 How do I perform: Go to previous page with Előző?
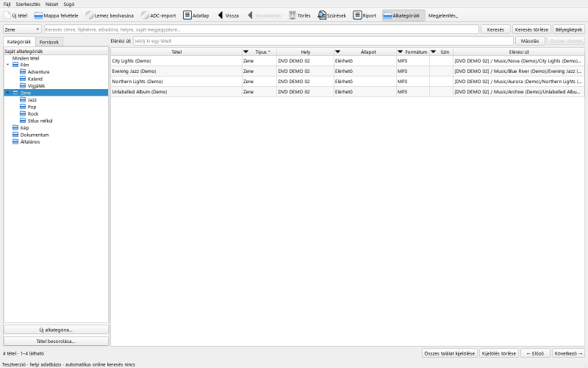click(x=535, y=353)
